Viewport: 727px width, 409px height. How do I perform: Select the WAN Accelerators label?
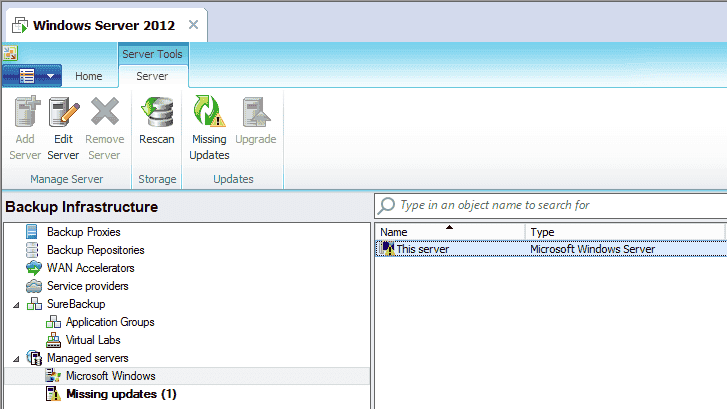pos(91,268)
